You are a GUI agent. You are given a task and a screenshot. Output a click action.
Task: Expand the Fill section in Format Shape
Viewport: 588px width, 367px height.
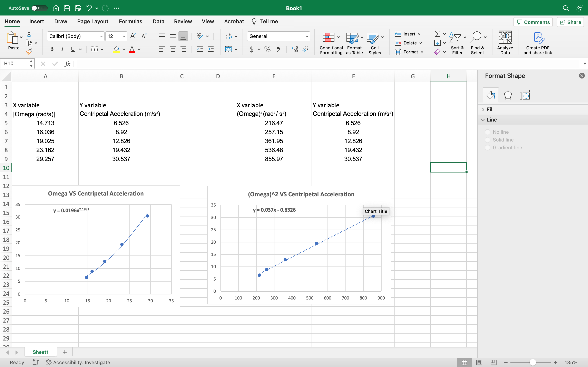490,109
